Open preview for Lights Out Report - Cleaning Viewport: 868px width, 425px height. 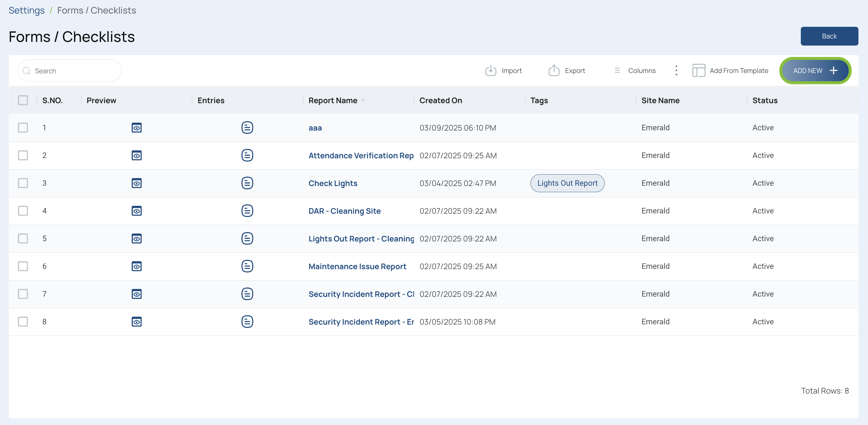(137, 238)
